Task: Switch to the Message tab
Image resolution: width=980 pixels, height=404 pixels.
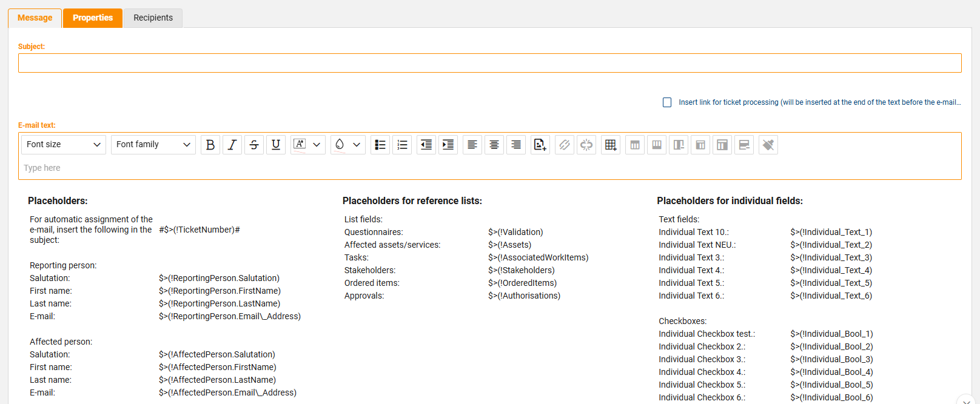Action: 35,18
